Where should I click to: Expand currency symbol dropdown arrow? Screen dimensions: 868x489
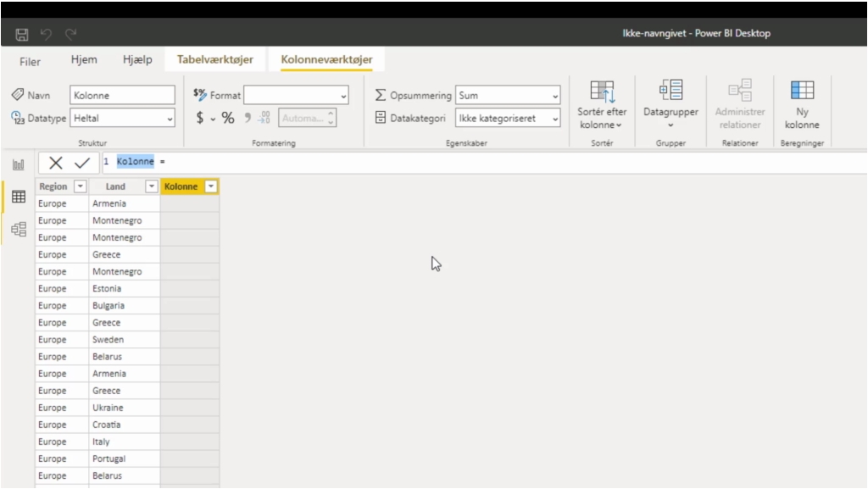click(x=213, y=119)
